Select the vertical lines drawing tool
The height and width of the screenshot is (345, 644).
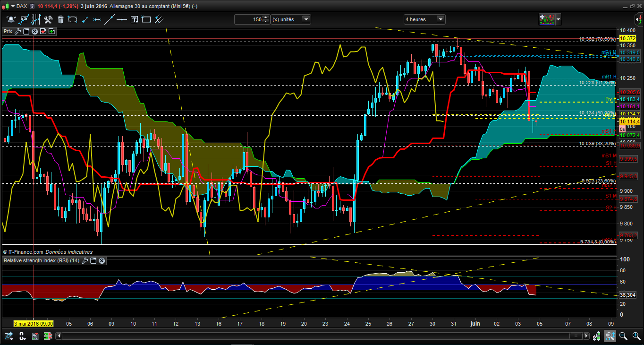click(35, 19)
